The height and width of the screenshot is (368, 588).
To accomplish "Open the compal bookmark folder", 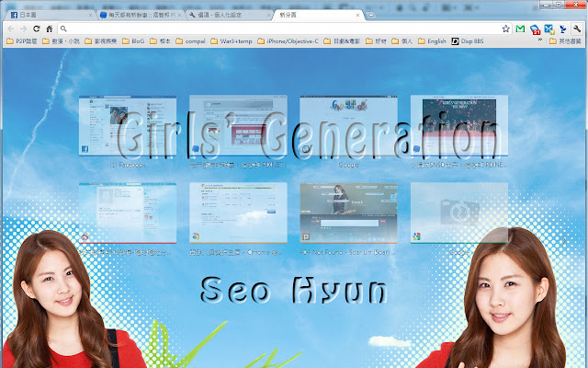I will (190, 41).
